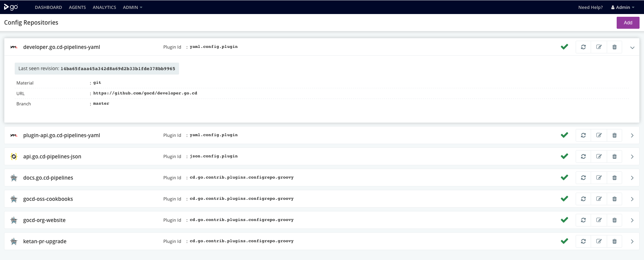
Task: Click the last seen revision hash
Action: pyautogui.click(x=118, y=69)
